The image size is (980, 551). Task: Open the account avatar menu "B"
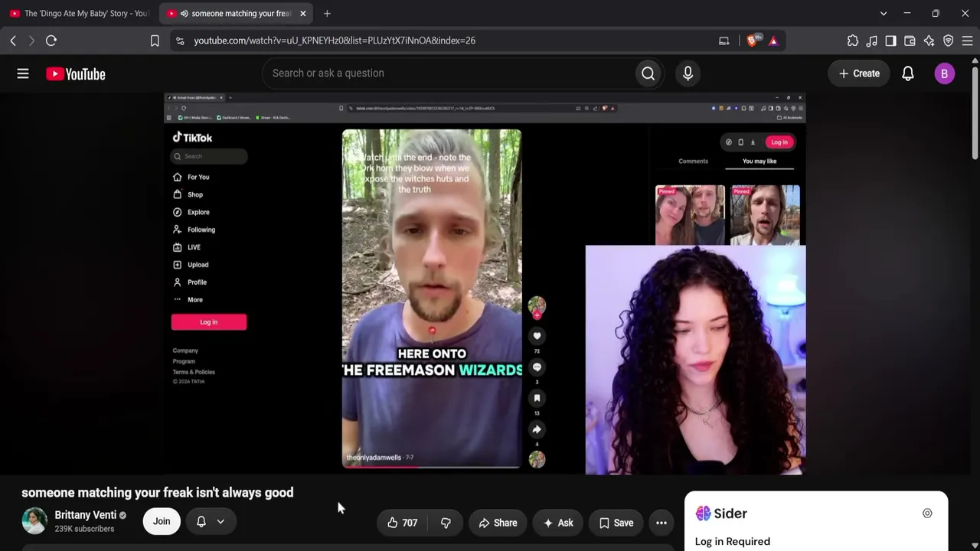point(944,73)
